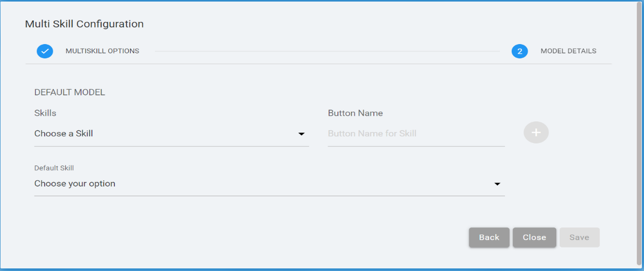This screenshot has height=271, width=644.
Task: Click the Skills dropdown arrow
Action: click(x=301, y=134)
